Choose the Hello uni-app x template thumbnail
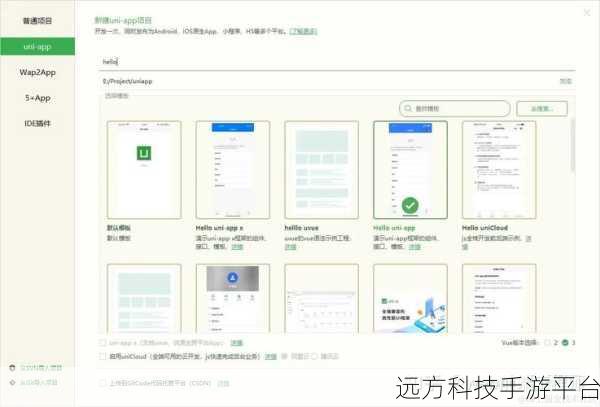The image size is (600, 407). (233, 170)
